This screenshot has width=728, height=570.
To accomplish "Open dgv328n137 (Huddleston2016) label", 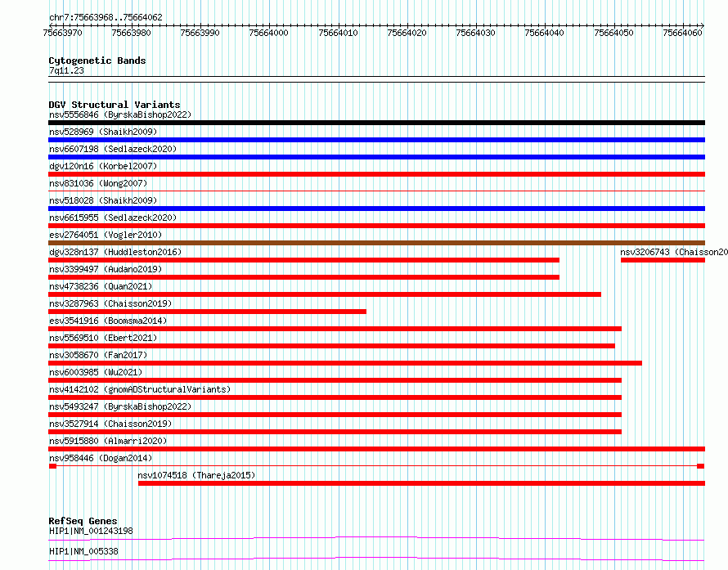I will [x=115, y=252].
